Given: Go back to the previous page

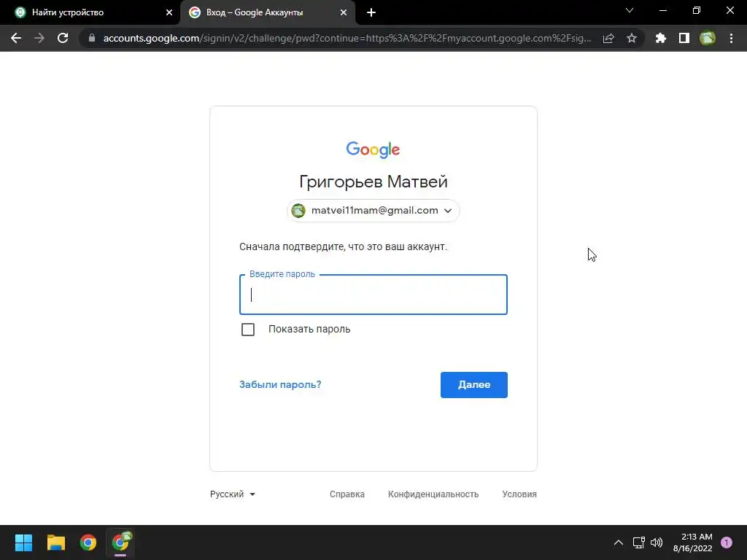Looking at the screenshot, I should (x=16, y=38).
